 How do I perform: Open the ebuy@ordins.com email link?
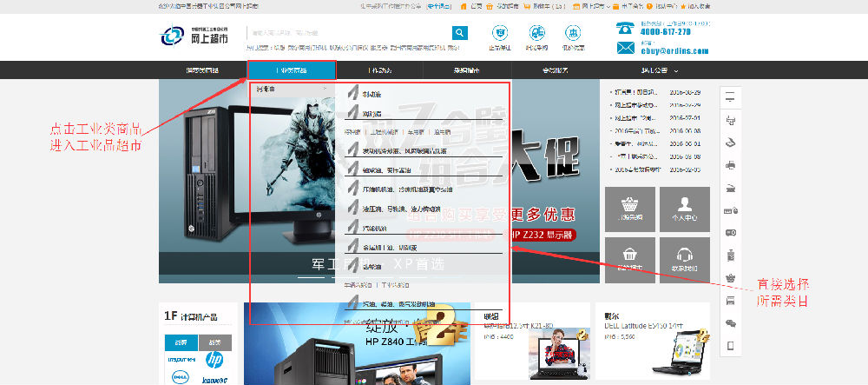(674, 50)
